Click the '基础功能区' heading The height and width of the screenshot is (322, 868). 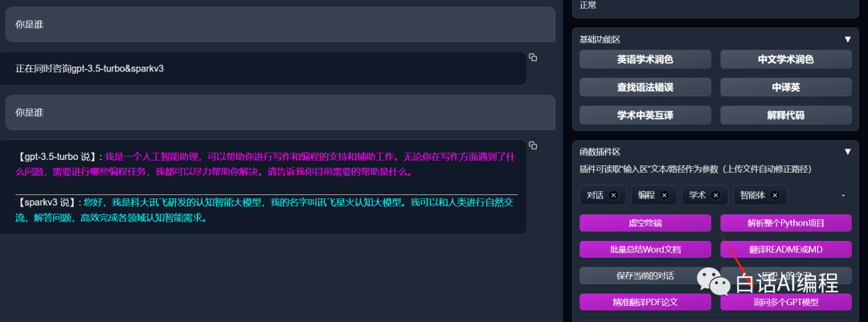(600, 39)
